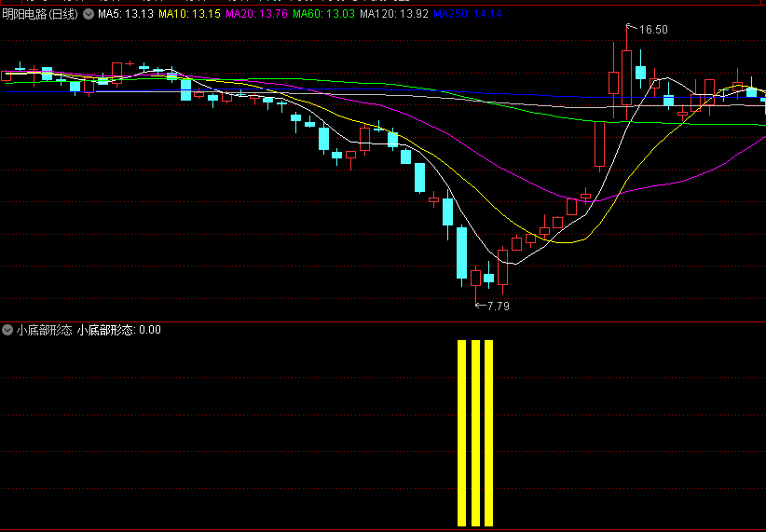
Task: Click the 小底部形态 indicator panel name
Action: click(44, 330)
